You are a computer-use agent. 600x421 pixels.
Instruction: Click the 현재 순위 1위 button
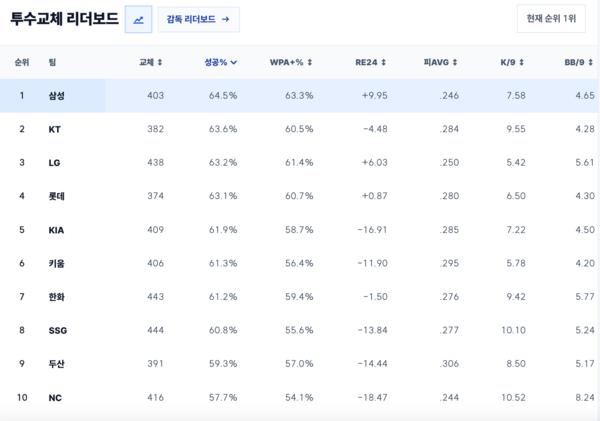pos(551,18)
